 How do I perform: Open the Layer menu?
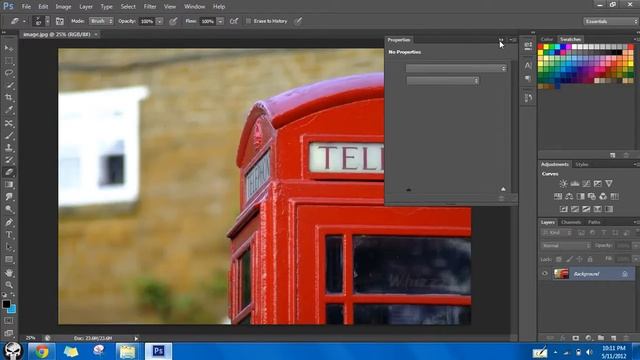pos(86,7)
